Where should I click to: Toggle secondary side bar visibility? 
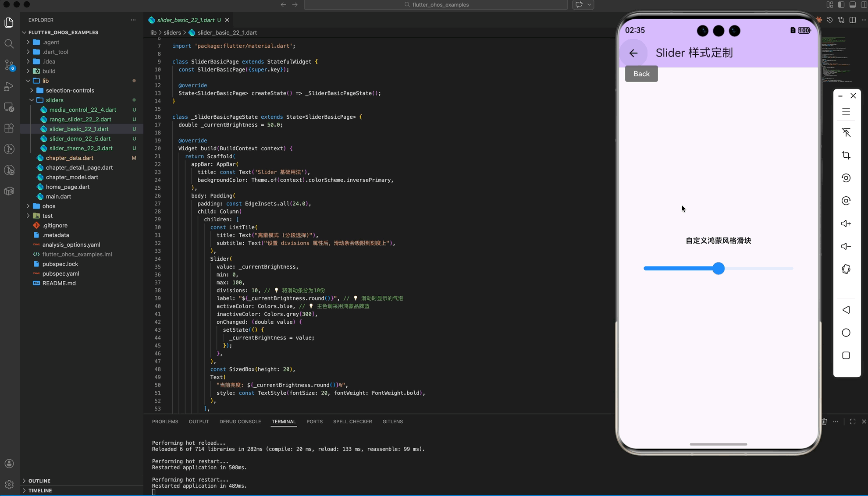pyautogui.click(x=864, y=5)
